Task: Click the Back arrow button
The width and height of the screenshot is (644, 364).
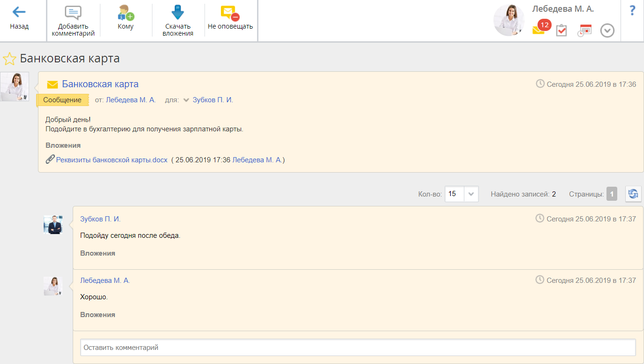Action: coord(19,13)
